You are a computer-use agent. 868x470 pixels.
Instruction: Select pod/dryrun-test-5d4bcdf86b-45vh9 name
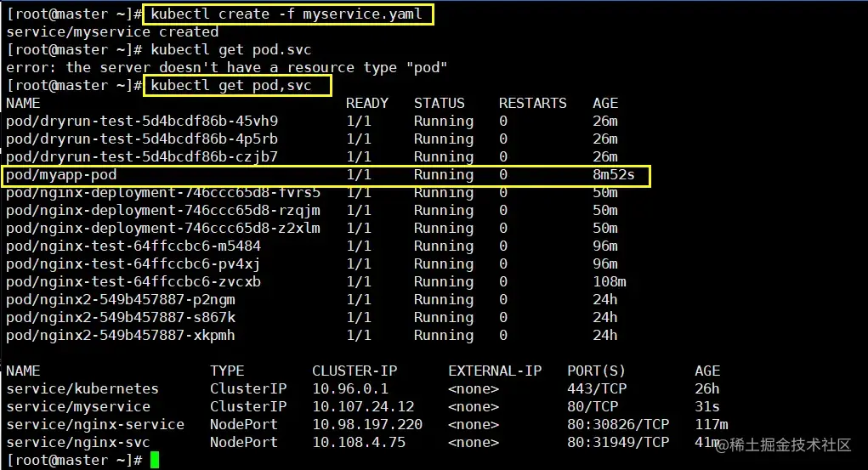(142, 122)
